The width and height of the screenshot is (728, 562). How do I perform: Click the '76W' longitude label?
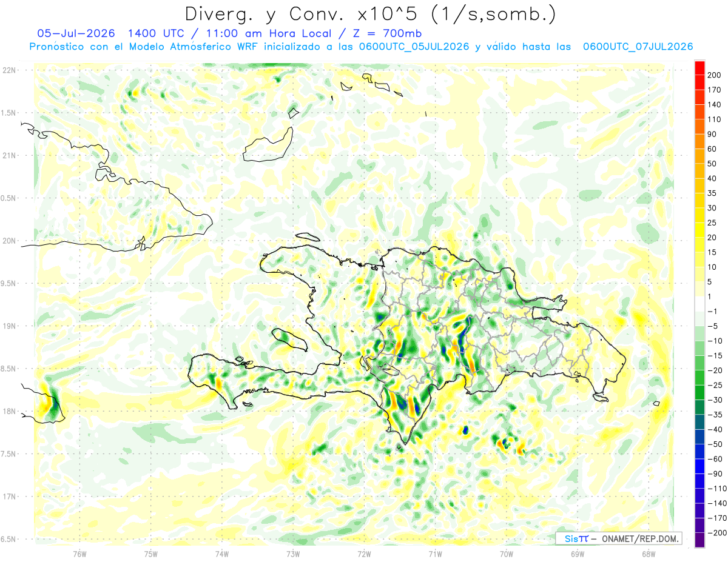pyautogui.click(x=79, y=554)
